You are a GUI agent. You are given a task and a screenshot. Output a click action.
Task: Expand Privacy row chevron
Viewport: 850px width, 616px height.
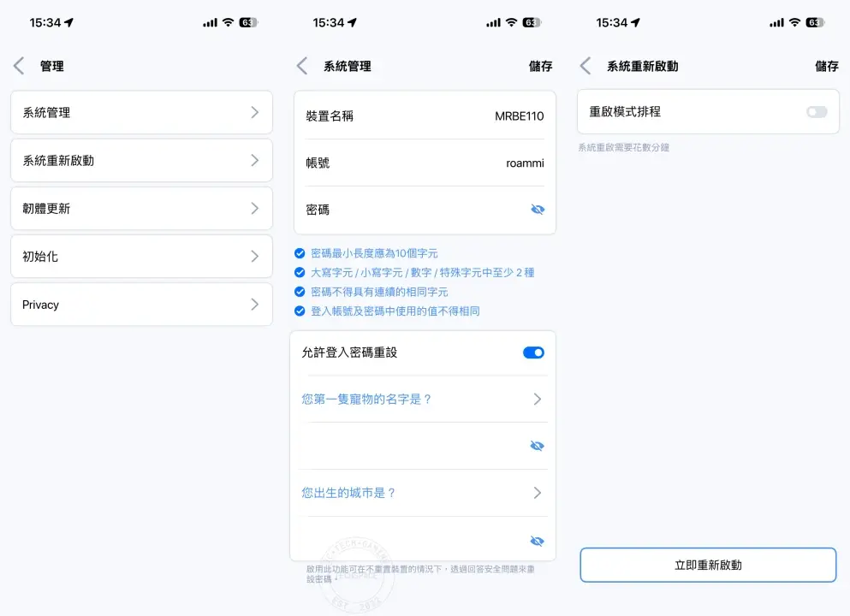(x=254, y=305)
